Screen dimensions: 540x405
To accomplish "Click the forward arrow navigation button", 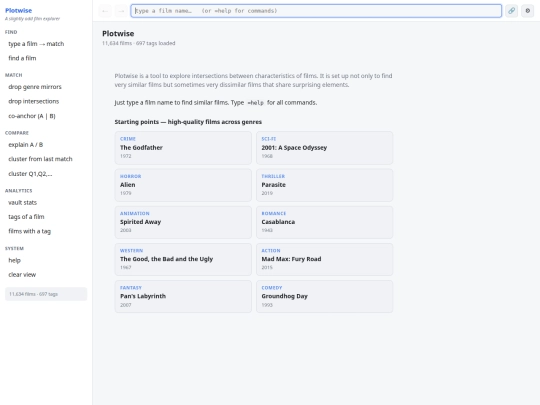I will (121, 11).
